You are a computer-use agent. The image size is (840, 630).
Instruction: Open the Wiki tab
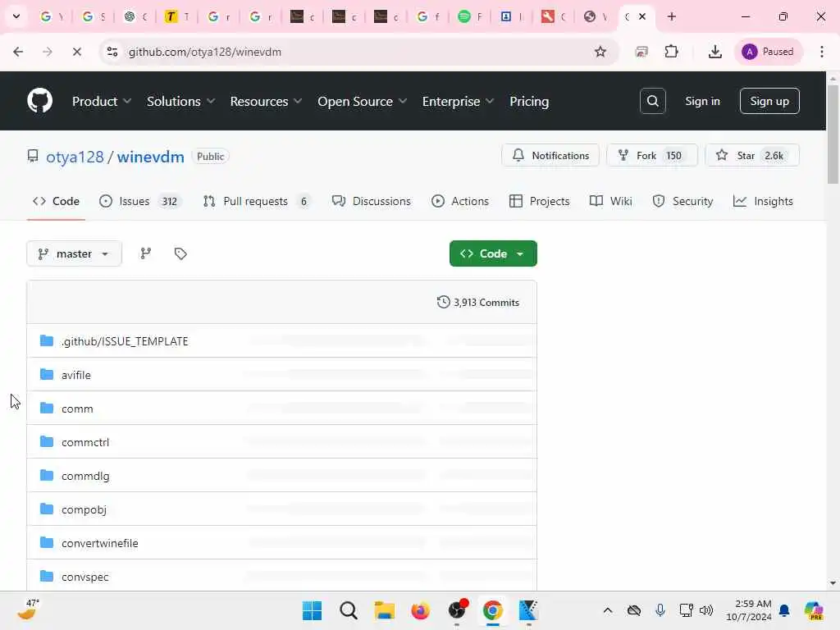pyautogui.click(x=610, y=202)
